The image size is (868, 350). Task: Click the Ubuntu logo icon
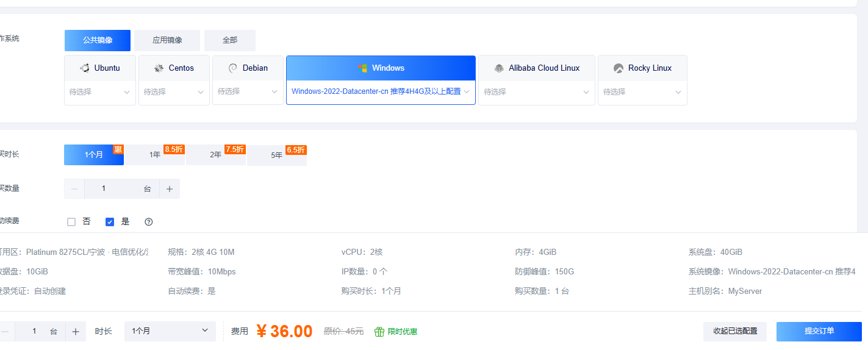coord(85,68)
